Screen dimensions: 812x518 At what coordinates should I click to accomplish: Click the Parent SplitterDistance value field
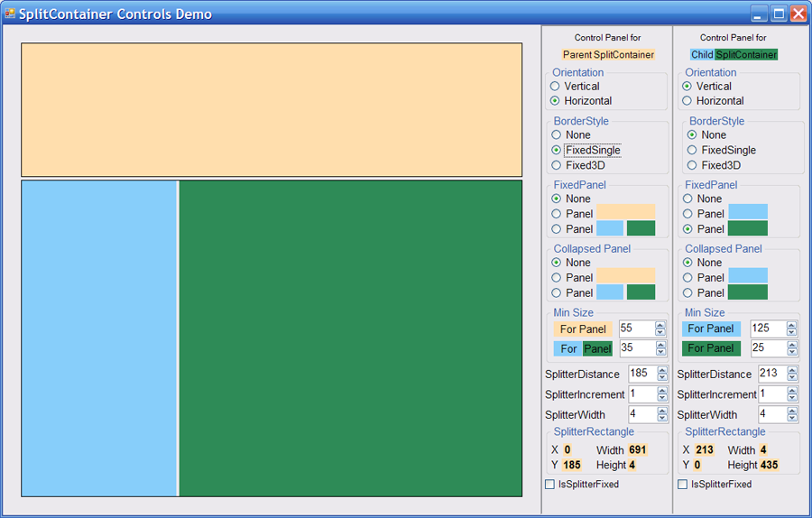tap(641, 374)
